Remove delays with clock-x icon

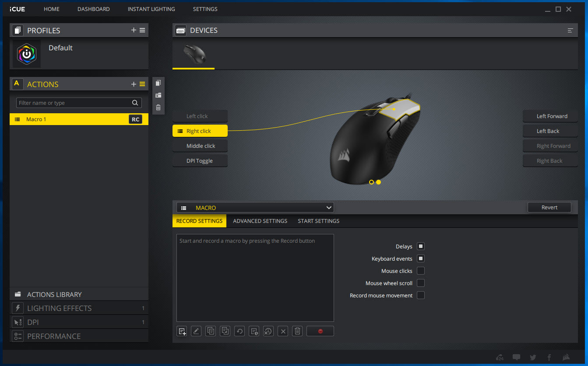point(268,331)
